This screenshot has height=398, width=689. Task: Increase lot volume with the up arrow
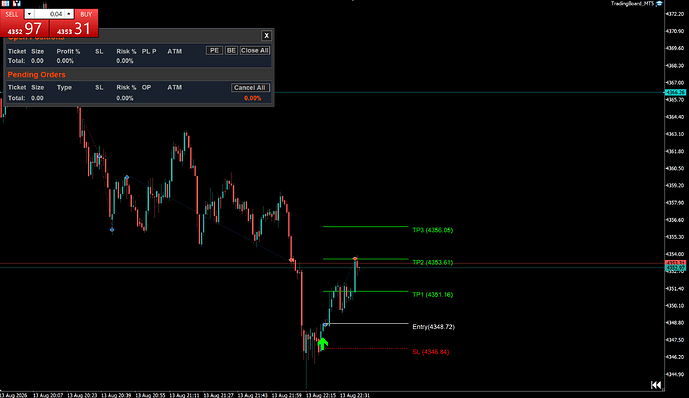69,14
